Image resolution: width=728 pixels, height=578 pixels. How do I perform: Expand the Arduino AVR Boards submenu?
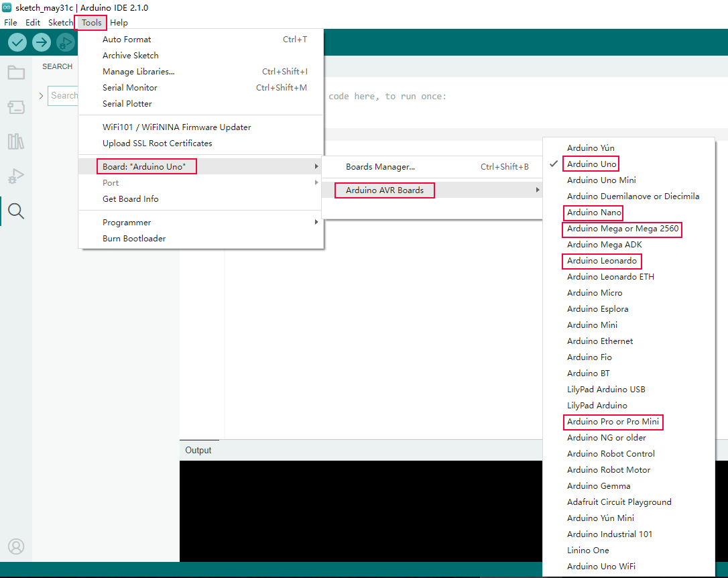[x=432, y=190]
